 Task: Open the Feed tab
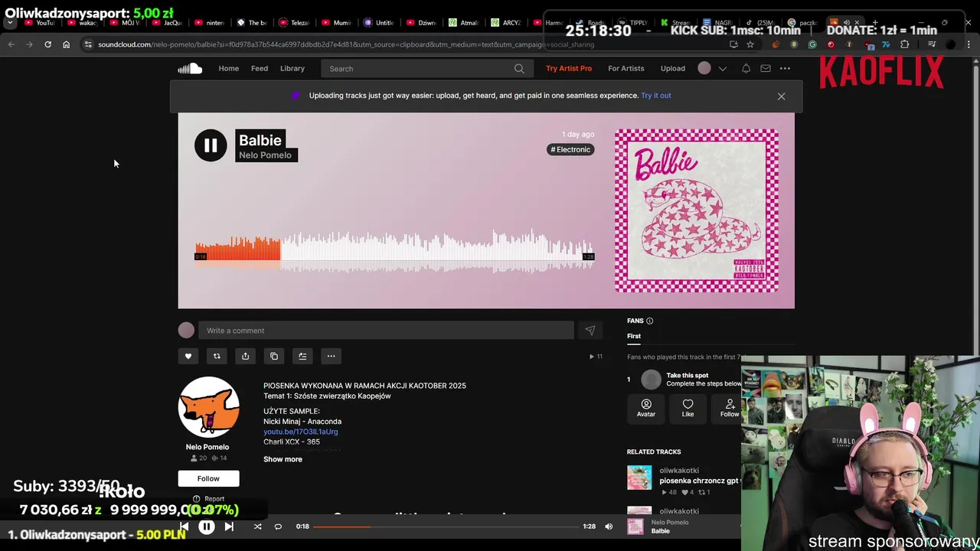[x=260, y=69]
